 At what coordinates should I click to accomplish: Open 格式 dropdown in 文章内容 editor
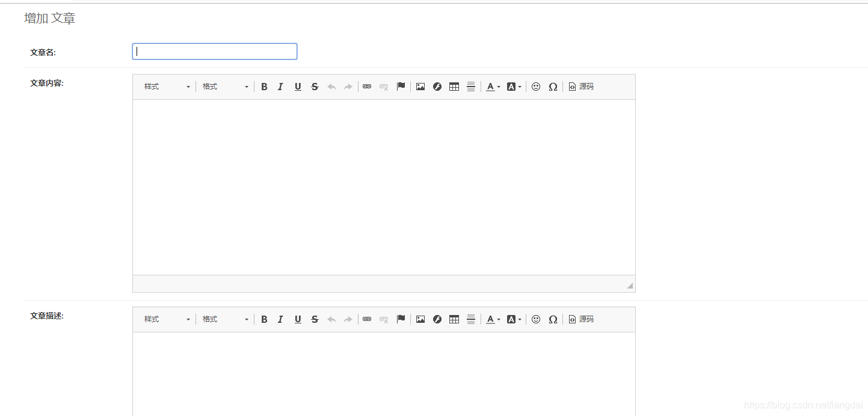click(x=225, y=87)
